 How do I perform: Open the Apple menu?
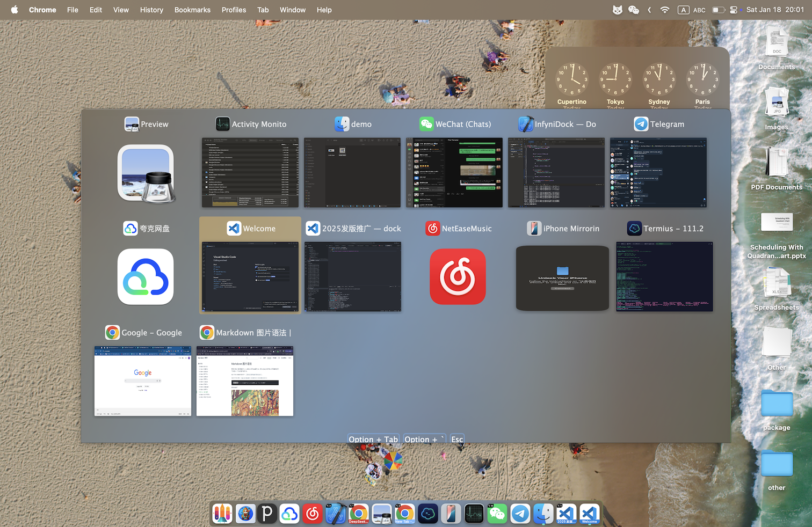point(15,10)
